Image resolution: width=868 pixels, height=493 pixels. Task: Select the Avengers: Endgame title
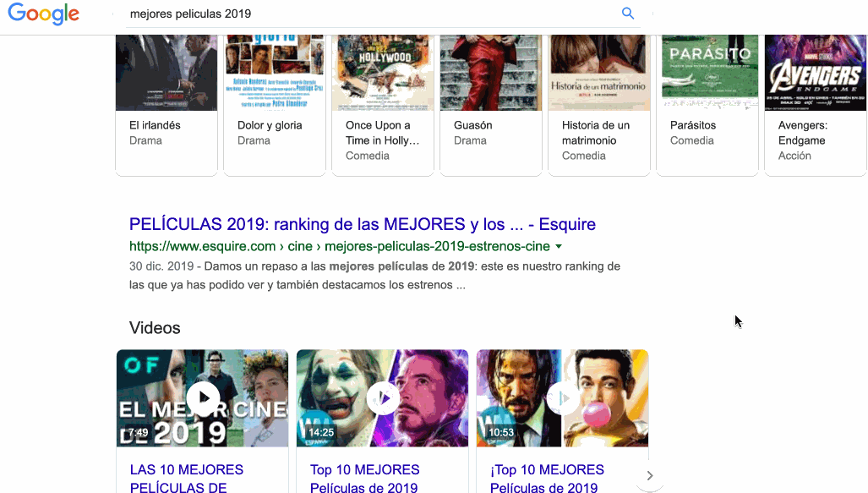tap(803, 133)
